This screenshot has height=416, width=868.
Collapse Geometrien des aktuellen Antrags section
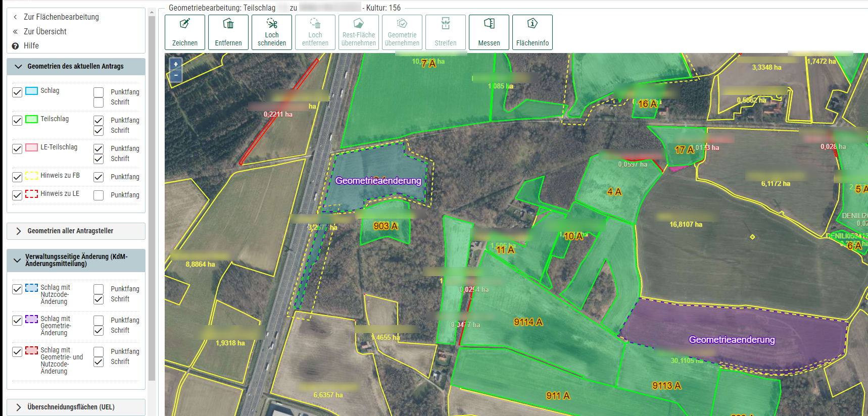point(19,67)
